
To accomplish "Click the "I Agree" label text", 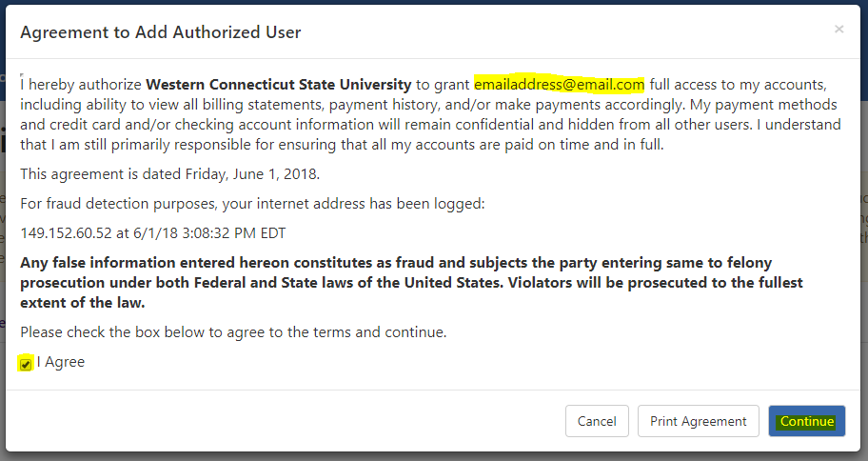I will (x=61, y=363).
